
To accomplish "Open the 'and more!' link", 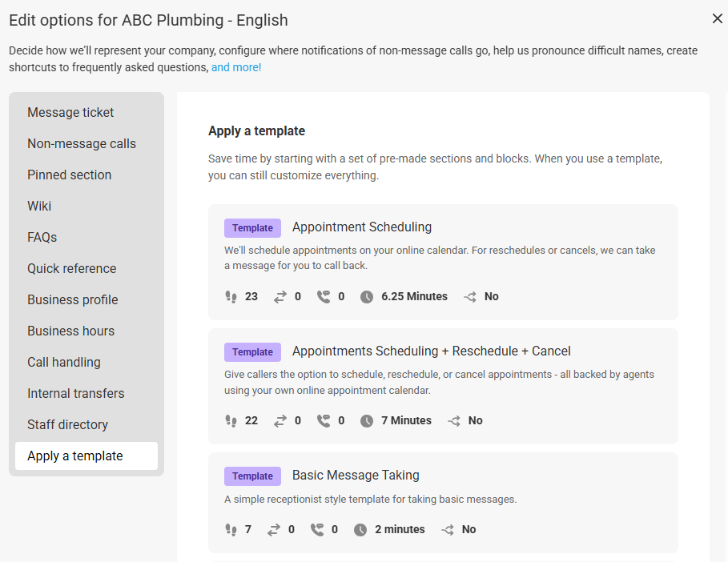I will tap(236, 67).
